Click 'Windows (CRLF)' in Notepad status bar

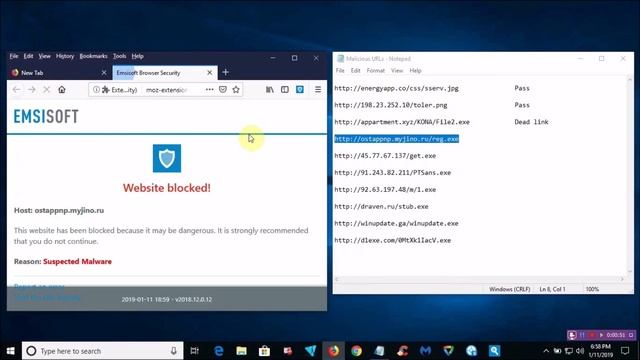coord(509,289)
